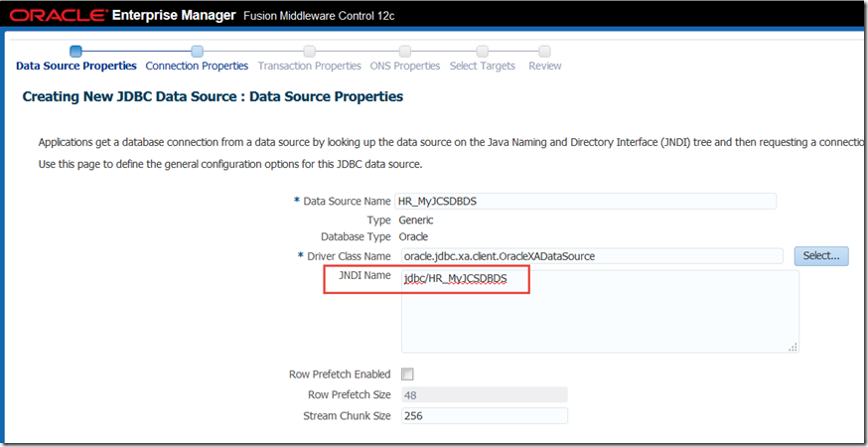
Task: Click the Review step marker icon
Action: (544, 51)
